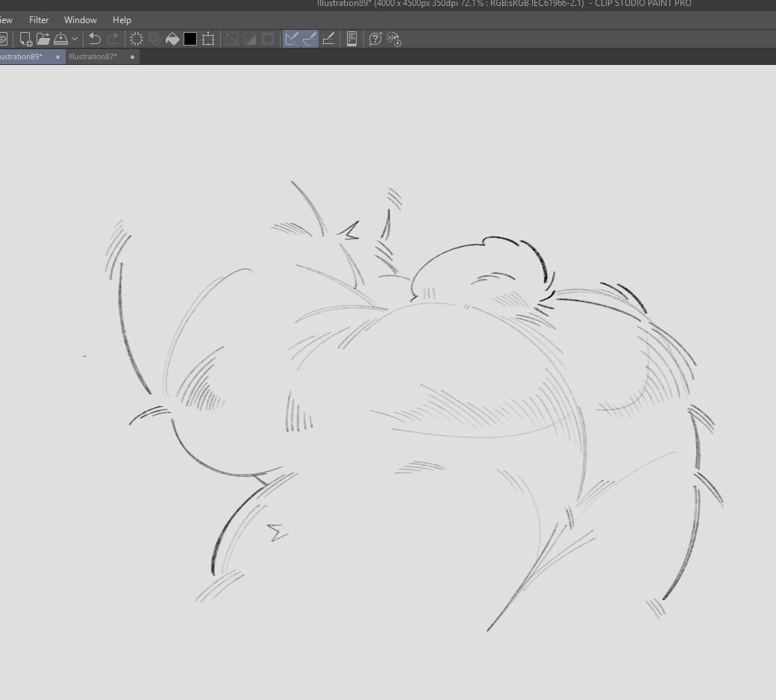Close the Illustration87 tab via its dot

[132, 57]
